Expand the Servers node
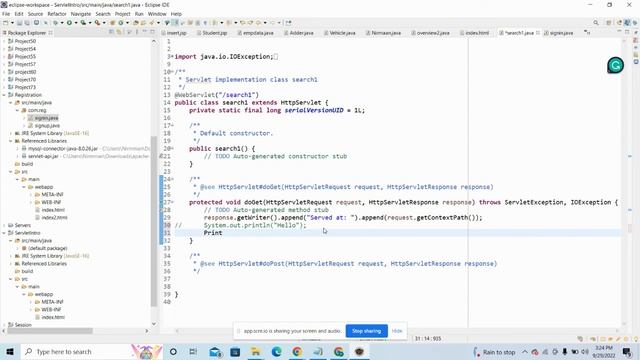 point(4,225)
